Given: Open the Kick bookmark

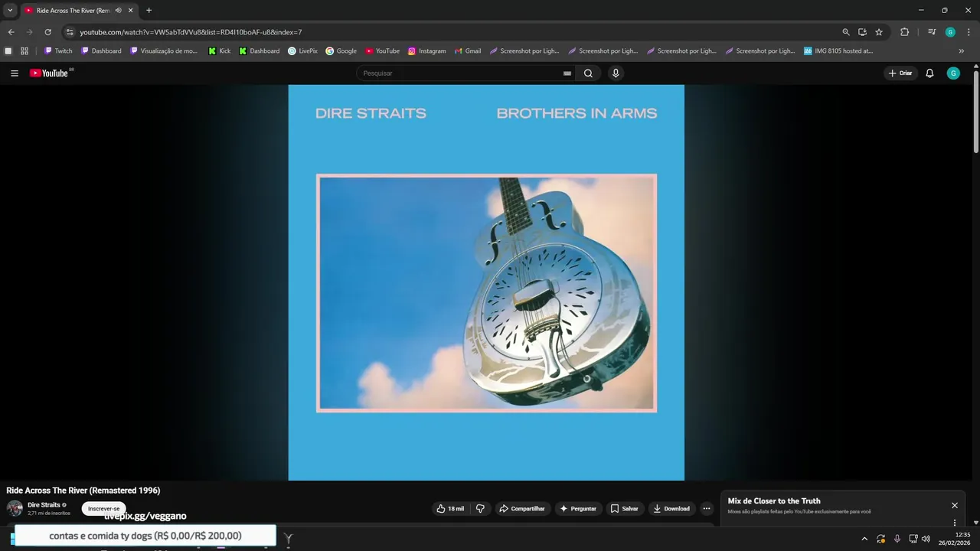Looking at the screenshot, I should pyautogui.click(x=219, y=51).
